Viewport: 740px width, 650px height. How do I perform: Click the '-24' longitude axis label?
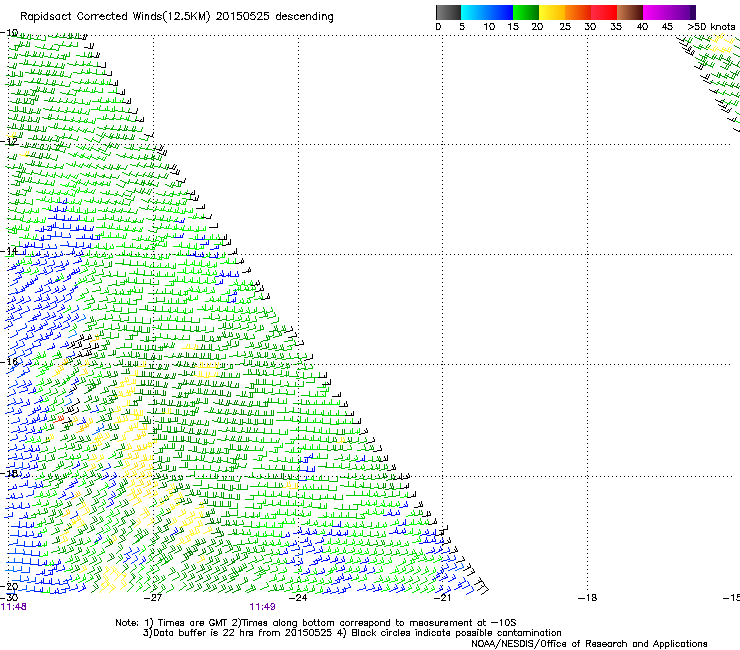coord(298,598)
